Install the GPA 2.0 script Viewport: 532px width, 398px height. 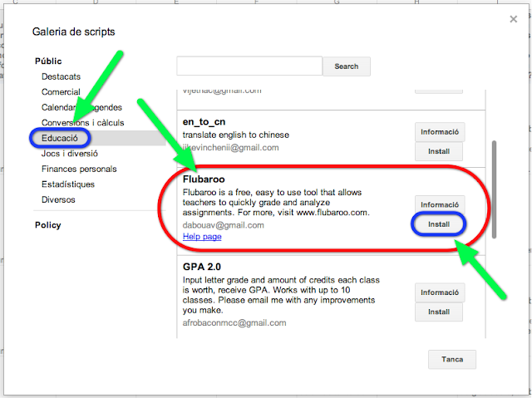(x=439, y=312)
